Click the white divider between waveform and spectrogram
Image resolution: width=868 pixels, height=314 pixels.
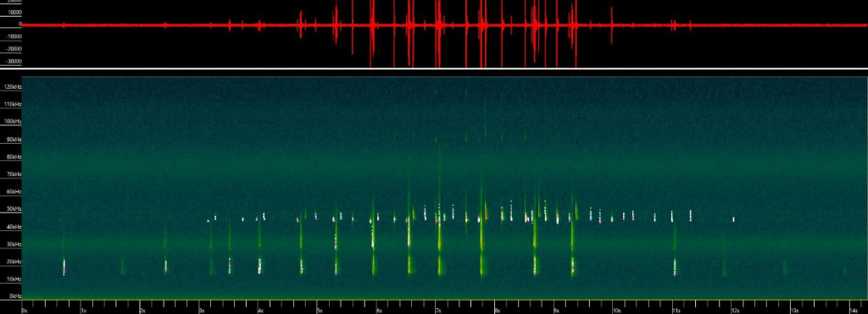click(434, 69)
